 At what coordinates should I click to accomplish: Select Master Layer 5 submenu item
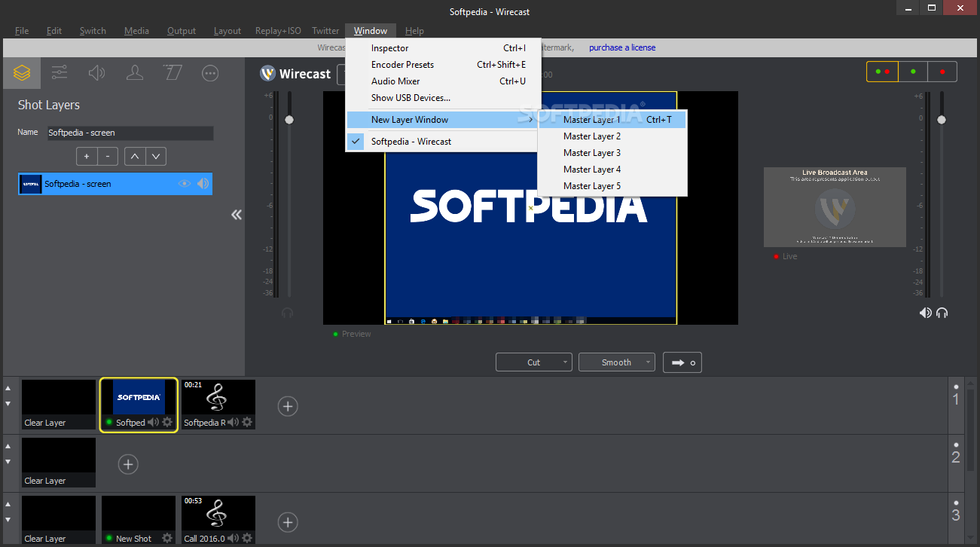click(612, 186)
